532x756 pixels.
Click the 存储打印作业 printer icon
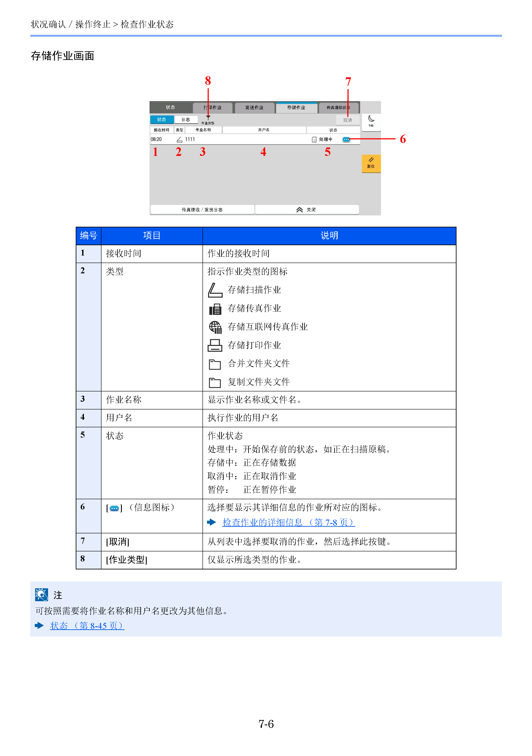tap(215, 345)
